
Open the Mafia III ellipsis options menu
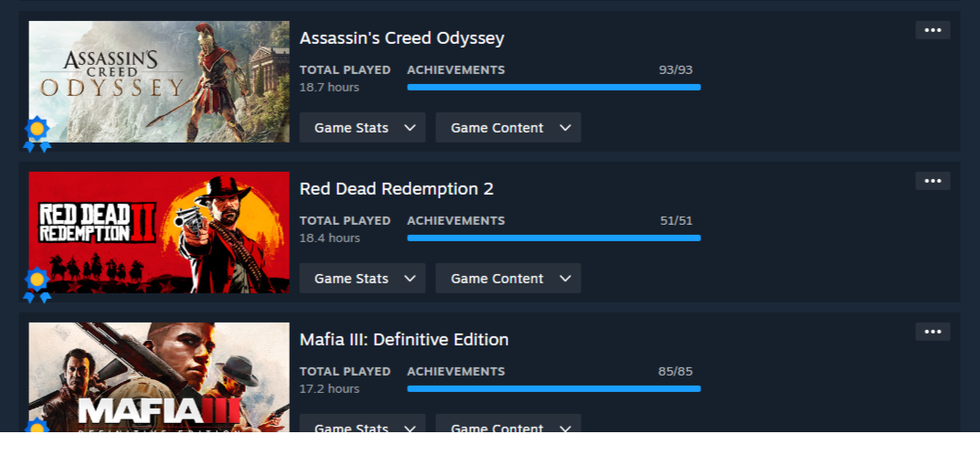[x=932, y=332]
